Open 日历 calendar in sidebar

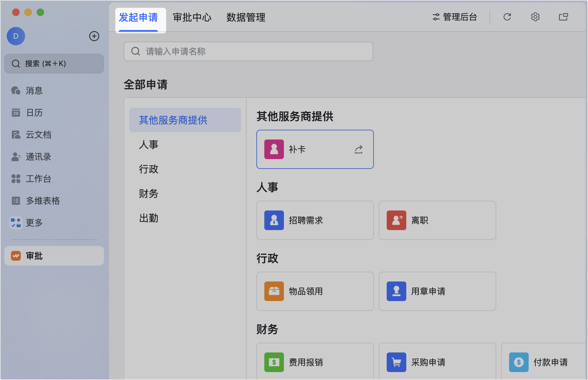point(34,113)
